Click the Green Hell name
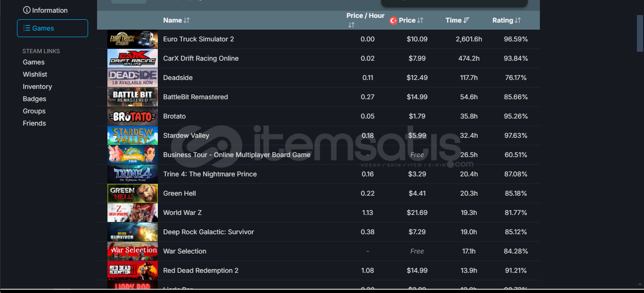644x293 pixels. [x=179, y=193]
